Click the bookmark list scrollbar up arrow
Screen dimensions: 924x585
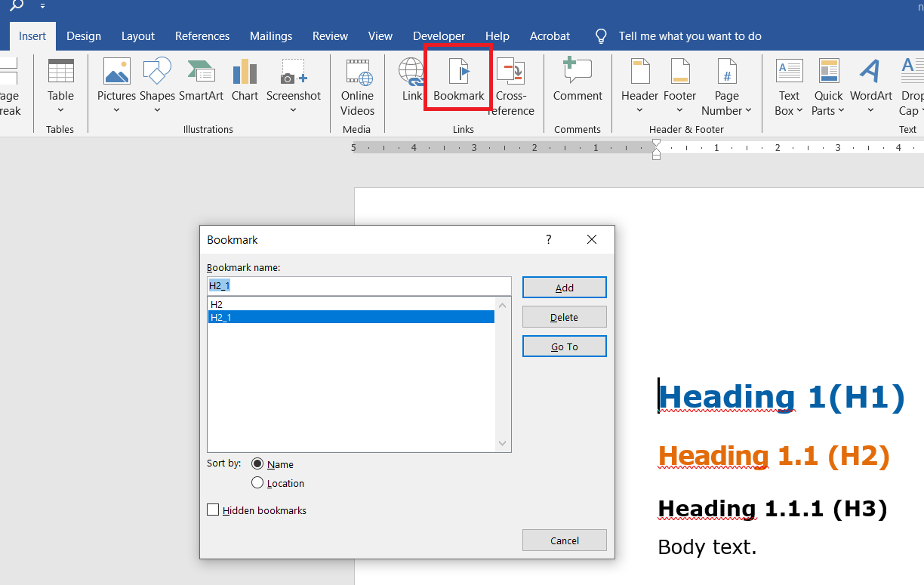point(503,305)
